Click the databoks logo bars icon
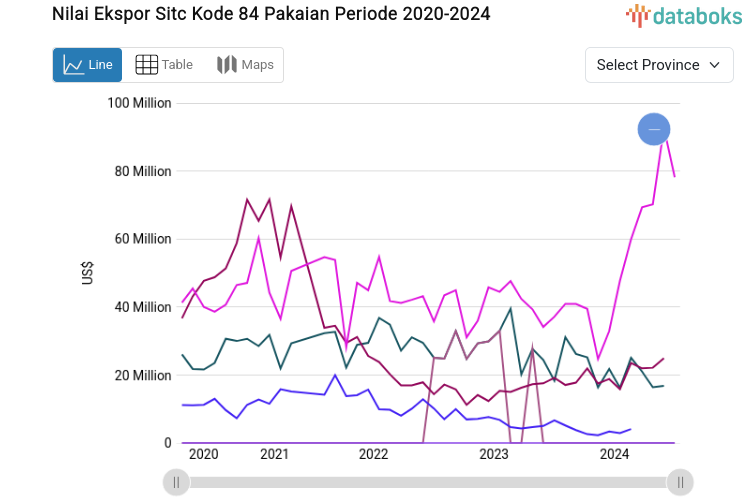 [x=638, y=15]
